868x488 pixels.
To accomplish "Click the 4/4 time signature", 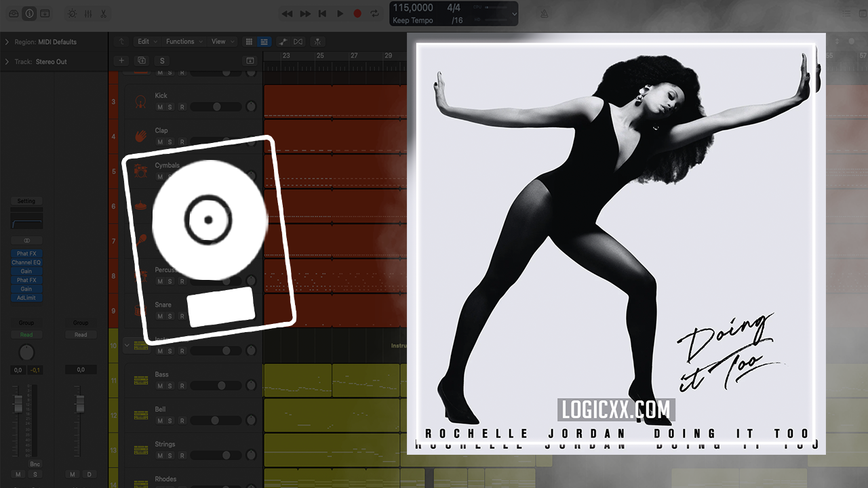I will point(453,8).
